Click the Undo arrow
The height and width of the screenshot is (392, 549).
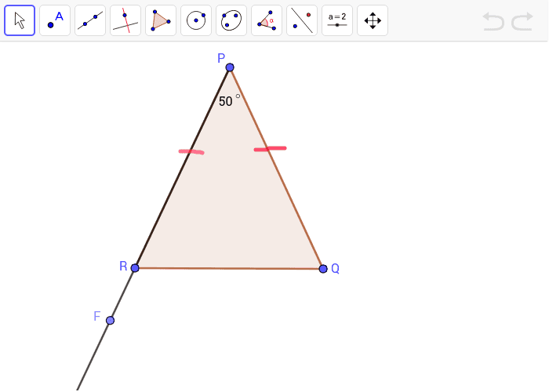pos(493,21)
